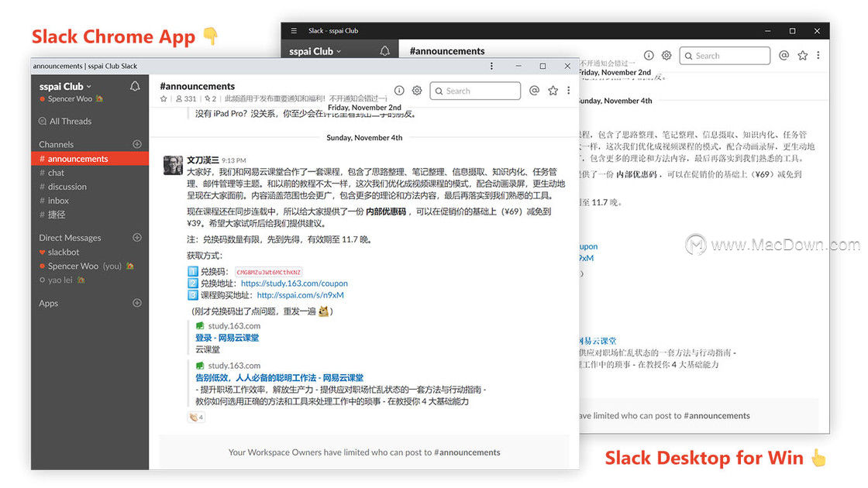This screenshot has width=868, height=488.
Task: Open Chrome App title bar three-dot menu
Action: coord(491,66)
